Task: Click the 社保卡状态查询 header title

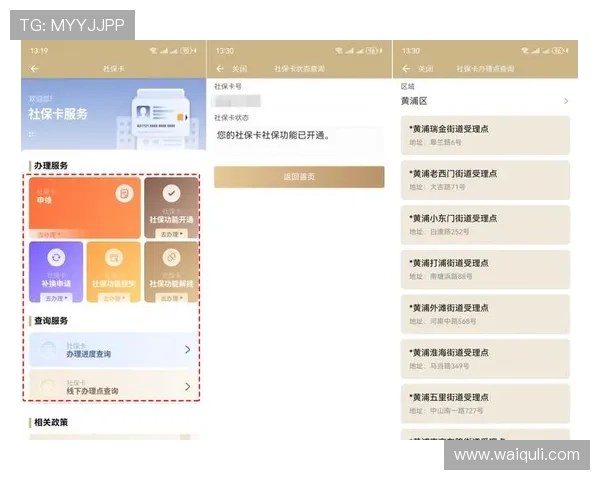Action: coord(299,69)
